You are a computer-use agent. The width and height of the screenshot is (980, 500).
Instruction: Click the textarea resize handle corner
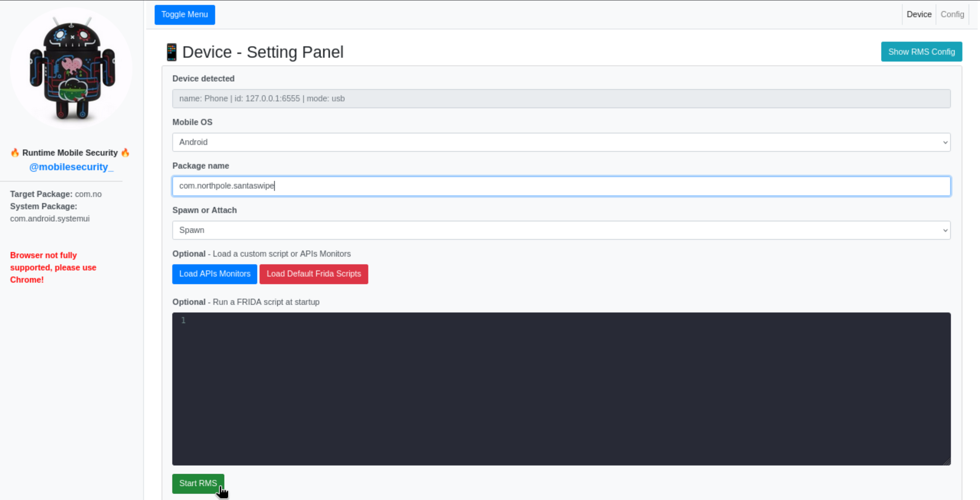pyautogui.click(x=947, y=462)
